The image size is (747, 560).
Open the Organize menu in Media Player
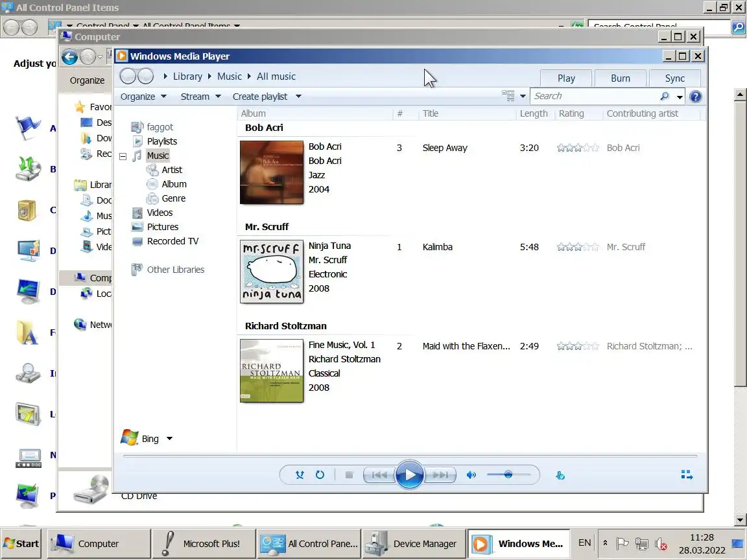pos(143,97)
